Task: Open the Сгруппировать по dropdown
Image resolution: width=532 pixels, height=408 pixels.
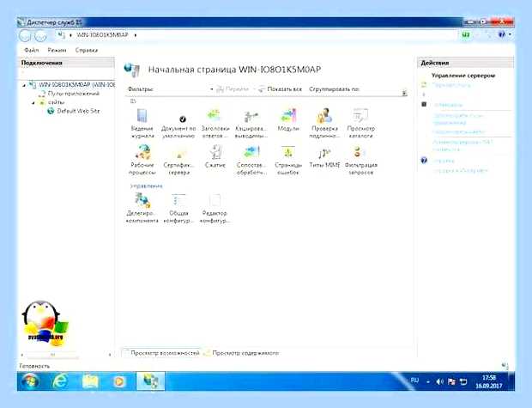Action: coord(334,89)
